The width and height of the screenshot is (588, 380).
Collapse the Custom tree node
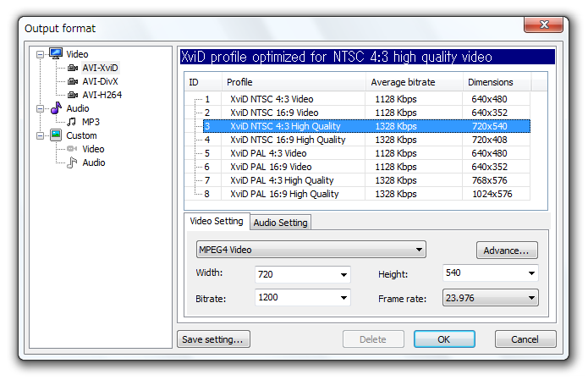(40, 135)
